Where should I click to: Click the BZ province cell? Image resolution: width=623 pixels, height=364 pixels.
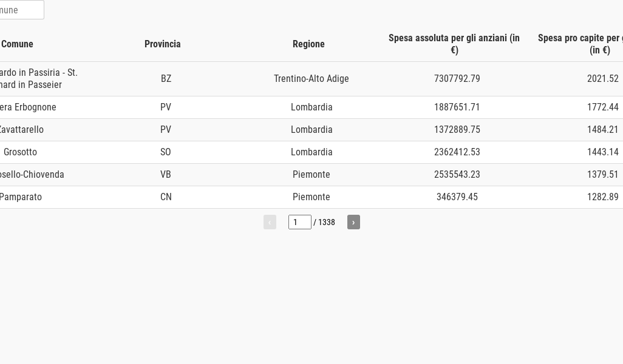tap(166, 78)
